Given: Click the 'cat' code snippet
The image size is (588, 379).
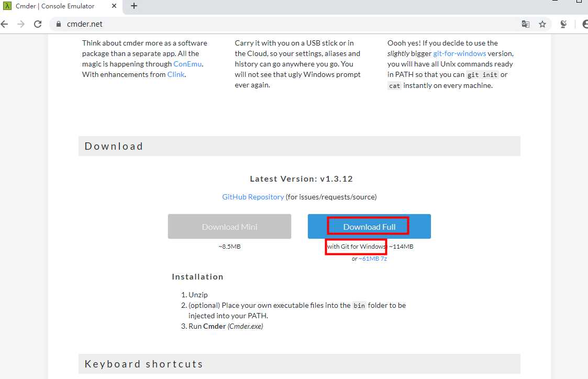Looking at the screenshot, I should [394, 86].
